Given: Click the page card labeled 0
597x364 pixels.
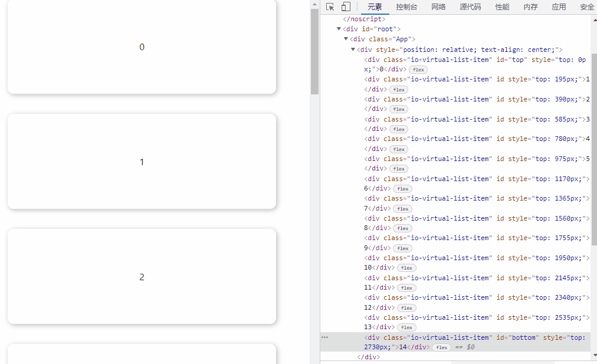Looking at the screenshot, I should click(x=142, y=47).
